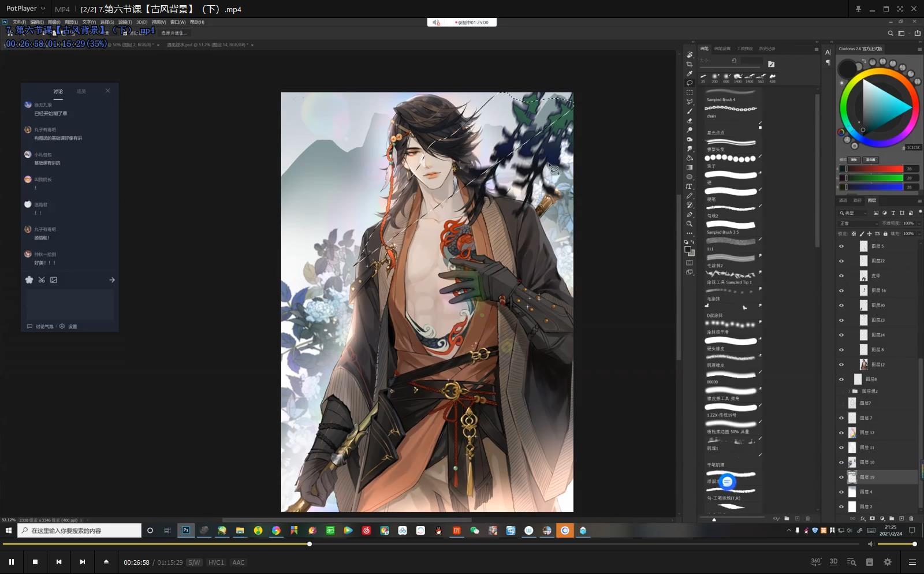
Task: Toggle visibility of 图层 11
Action: coord(841,448)
